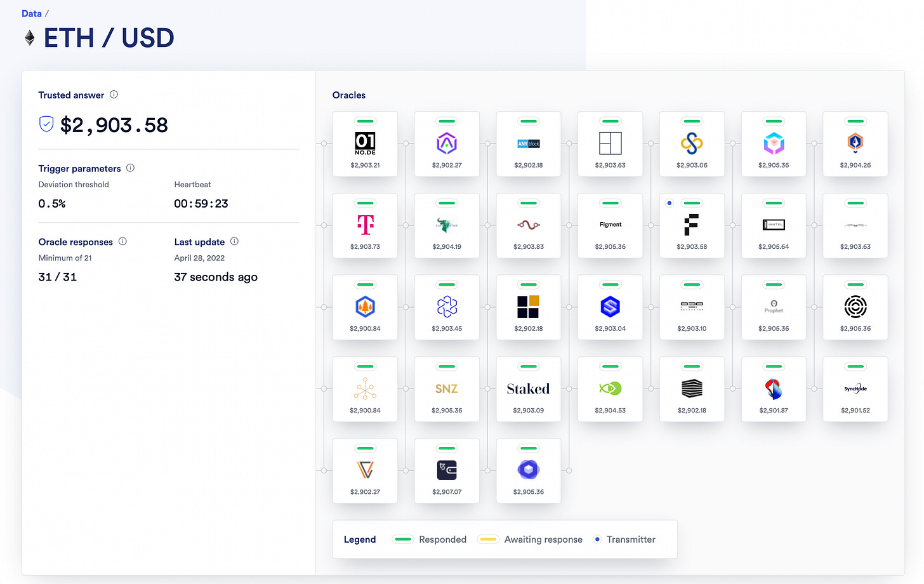Screen dimensions: 924x584
Task: Click the Heartbeat label
Action: (x=192, y=185)
